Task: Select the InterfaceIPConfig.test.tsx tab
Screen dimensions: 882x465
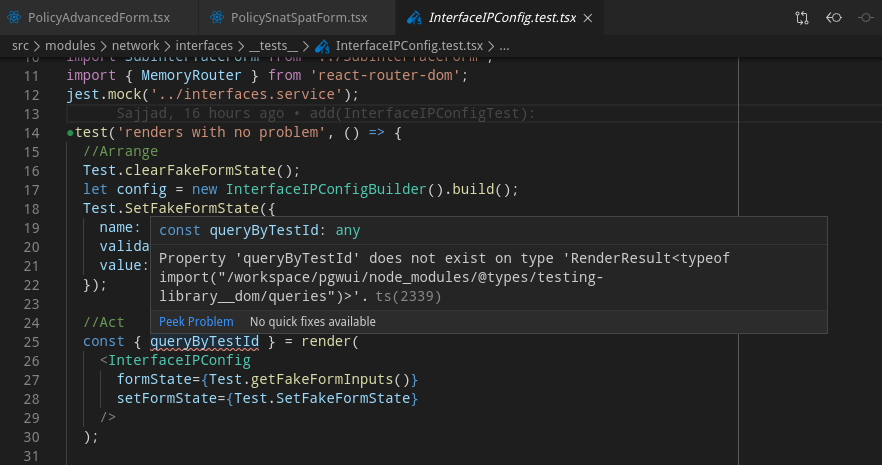Action: (502, 17)
